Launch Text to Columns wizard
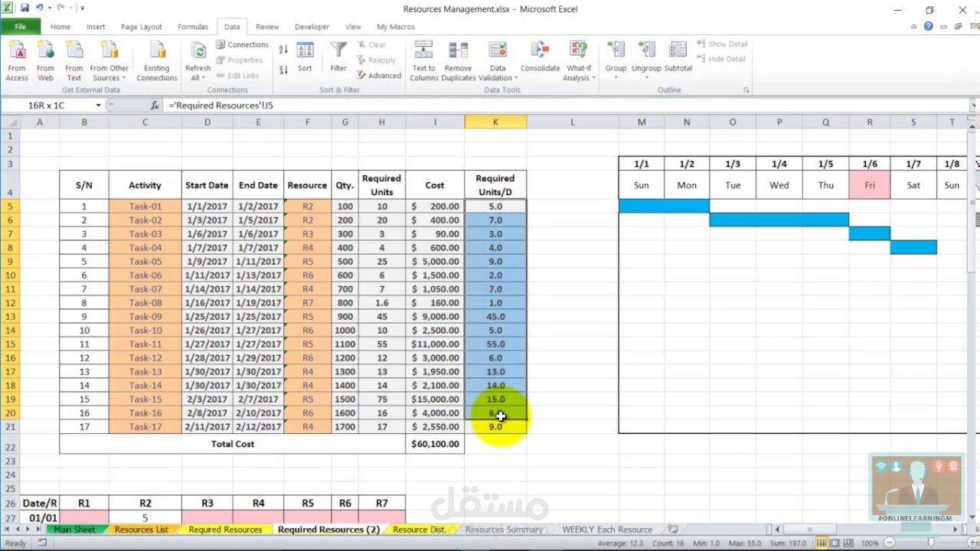Viewport: 980px width, 551px height. [x=423, y=61]
